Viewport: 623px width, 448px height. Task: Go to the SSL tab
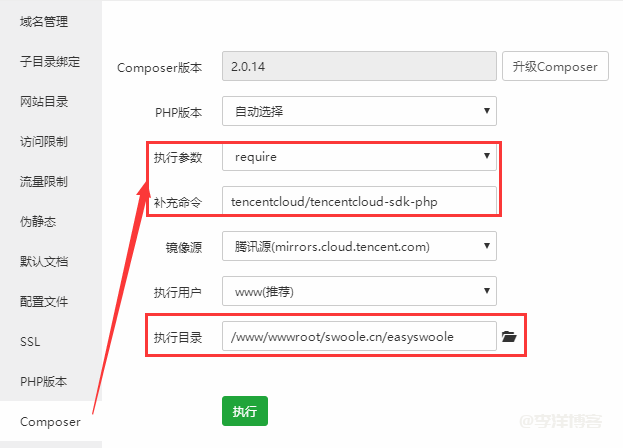coord(30,341)
